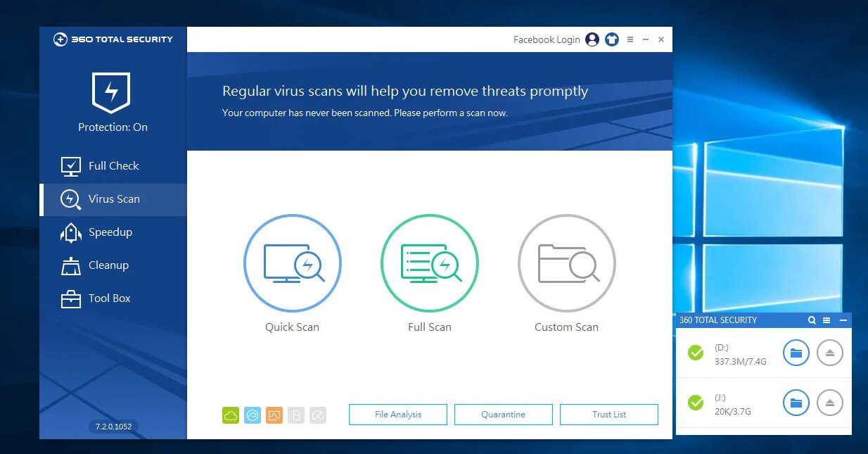The width and height of the screenshot is (868, 454).
Task: Click the version number 7.2.0.1052
Action: point(113,427)
